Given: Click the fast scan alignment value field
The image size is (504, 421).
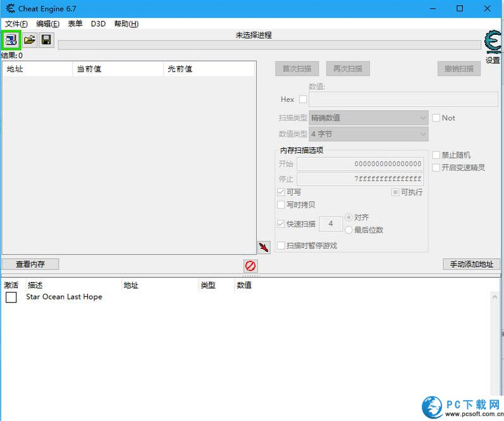Looking at the screenshot, I should (331, 223).
